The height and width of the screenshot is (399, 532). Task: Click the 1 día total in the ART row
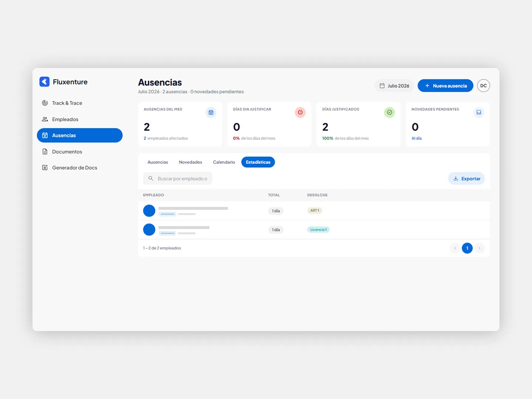(276, 211)
